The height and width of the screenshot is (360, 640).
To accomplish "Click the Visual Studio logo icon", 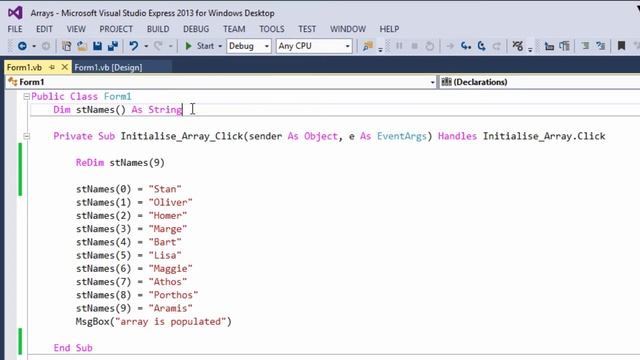I will [15, 13].
